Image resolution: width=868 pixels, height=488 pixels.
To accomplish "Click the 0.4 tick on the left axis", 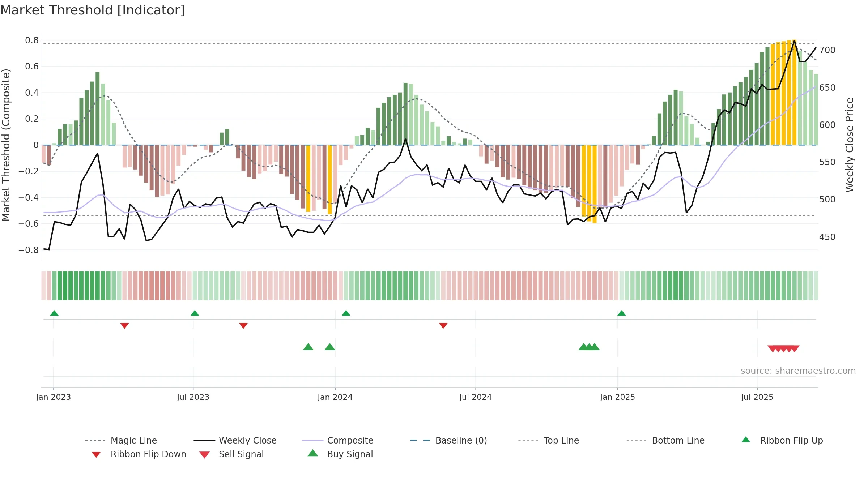I will tap(32, 93).
